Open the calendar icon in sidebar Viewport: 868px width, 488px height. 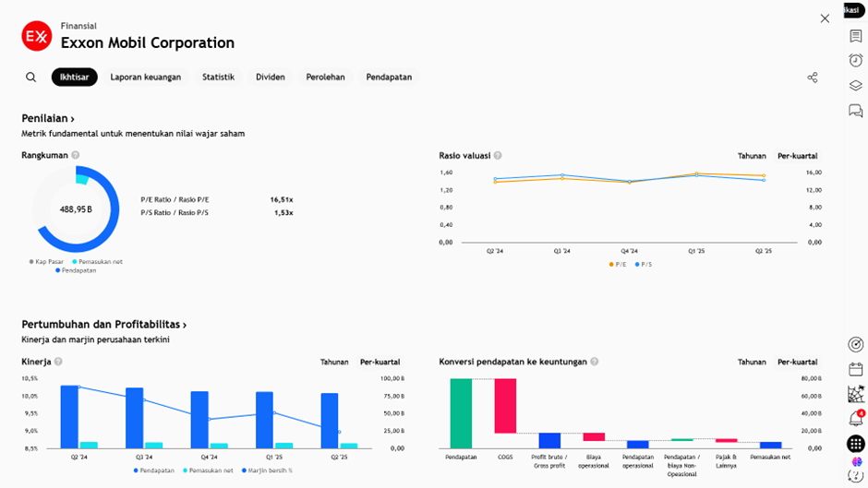[855, 369]
